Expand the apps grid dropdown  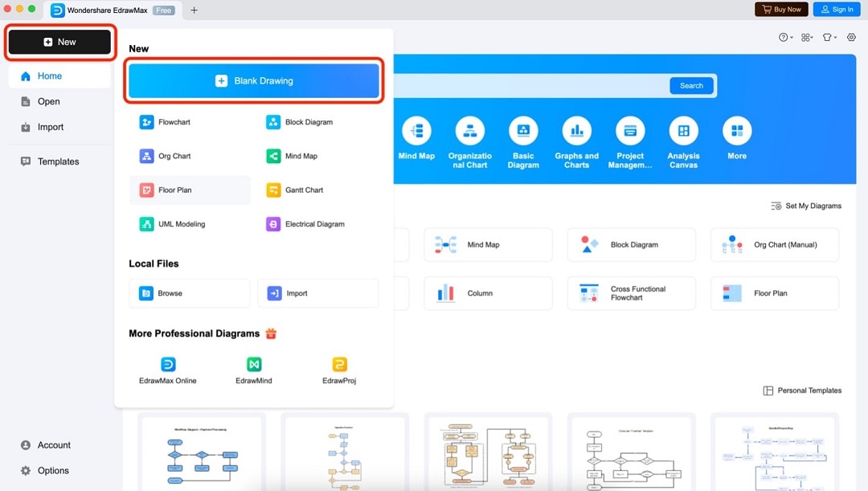pyautogui.click(x=807, y=37)
